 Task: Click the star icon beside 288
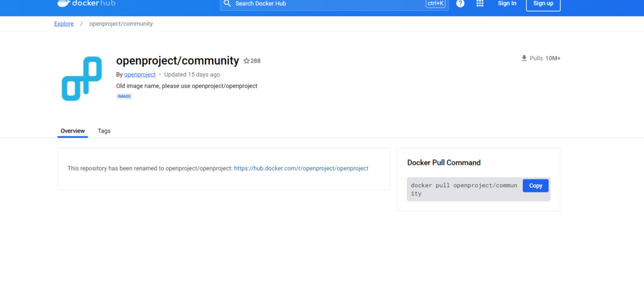tap(247, 60)
